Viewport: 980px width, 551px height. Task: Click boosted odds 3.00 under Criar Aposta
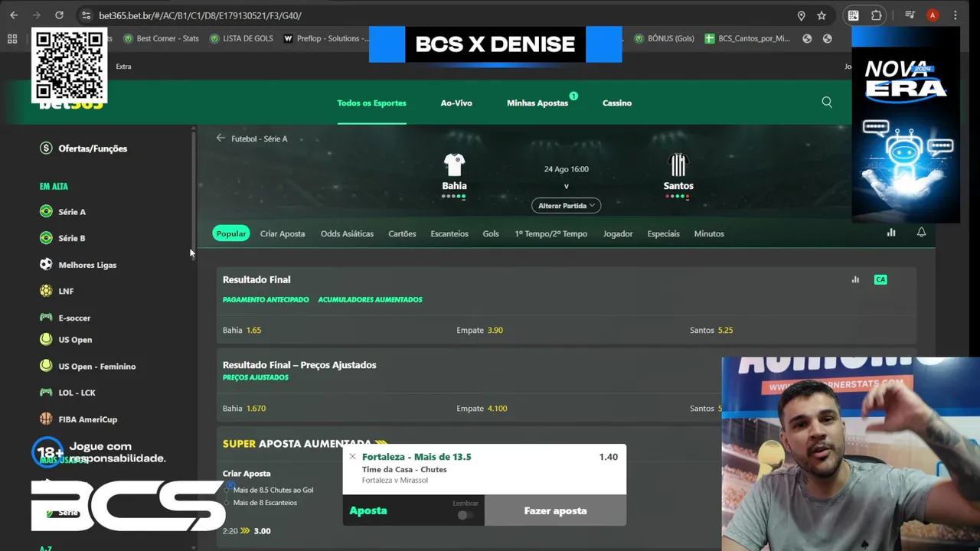click(262, 530)
